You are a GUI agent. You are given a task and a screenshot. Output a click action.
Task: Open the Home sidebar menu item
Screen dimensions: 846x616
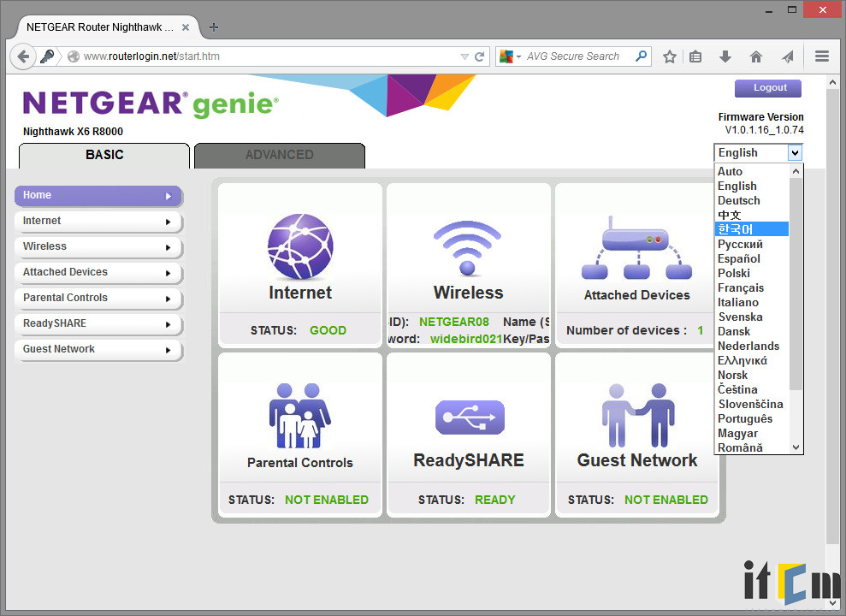click(98, 196)
